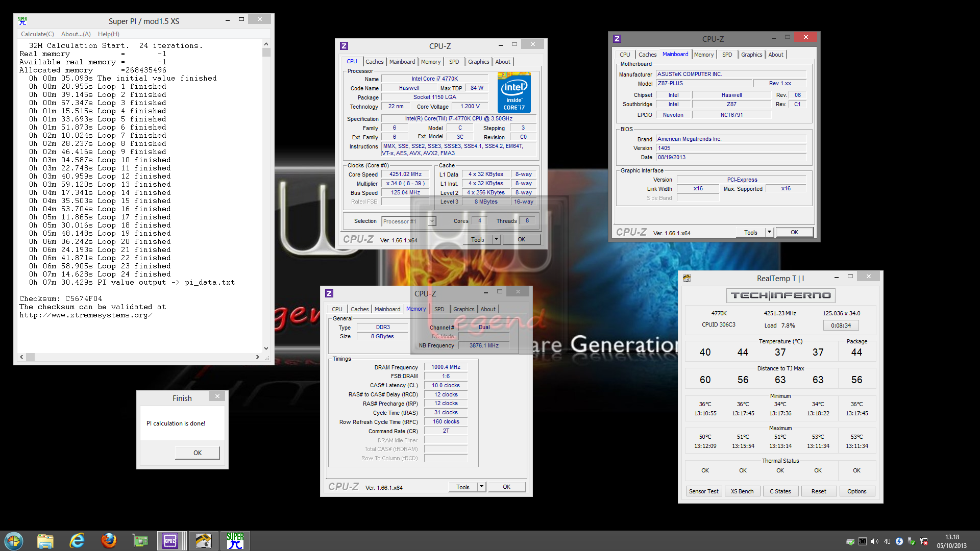This screenshot has width=980, height=551.
Task: Select About tab in Memory CPU-Z window
Action: [488, 309]
